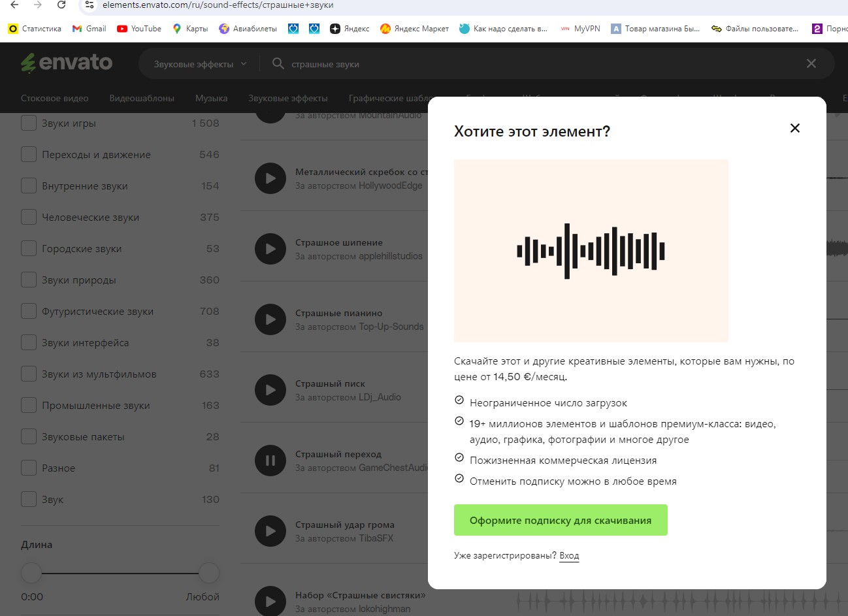Click 'Оформите подписку для скачивания' button
Image resolution: width=848 pixels, height=616 pixels.
(560, 521)
